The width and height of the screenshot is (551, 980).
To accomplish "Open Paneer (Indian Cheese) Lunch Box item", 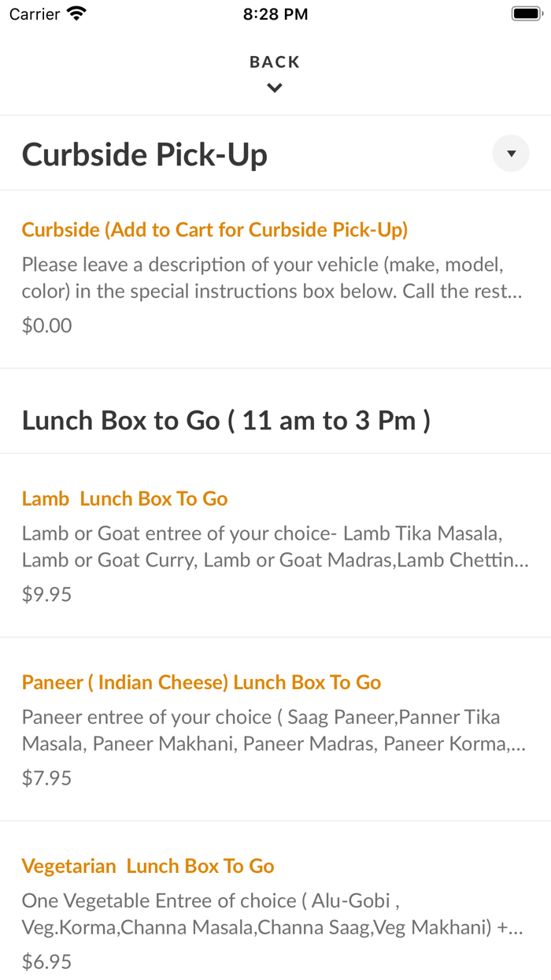I will pyautogui.click(x=202, y=682).
